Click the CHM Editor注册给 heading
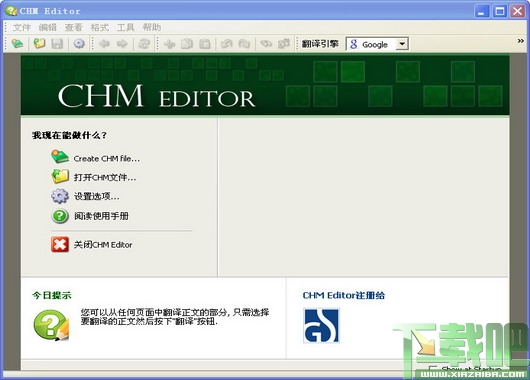Image resolution: width=530 pixels, height=380 pixels. (344, 295)
